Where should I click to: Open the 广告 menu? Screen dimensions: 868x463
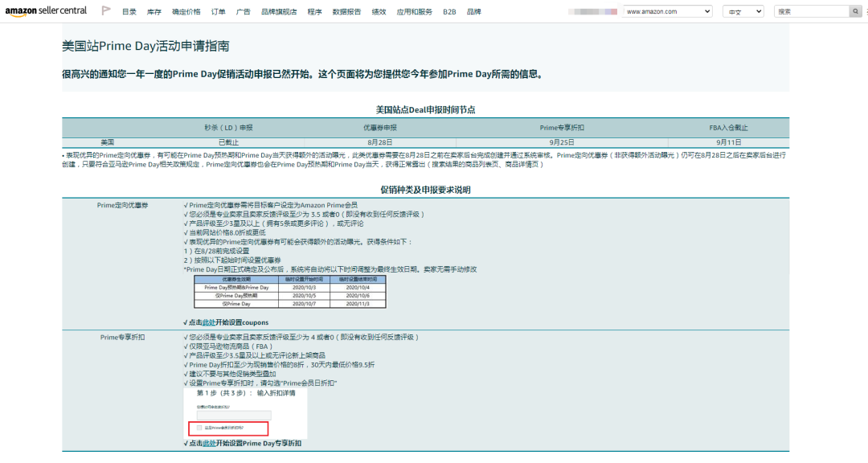(243, 11)
